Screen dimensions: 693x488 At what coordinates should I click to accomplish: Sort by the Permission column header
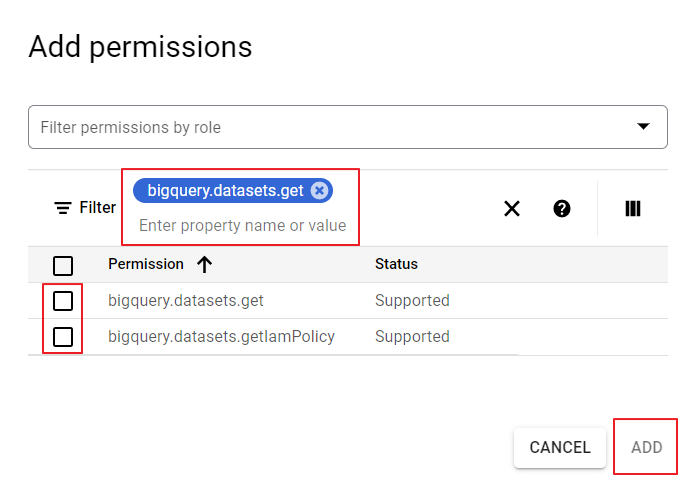pos(146,265)
